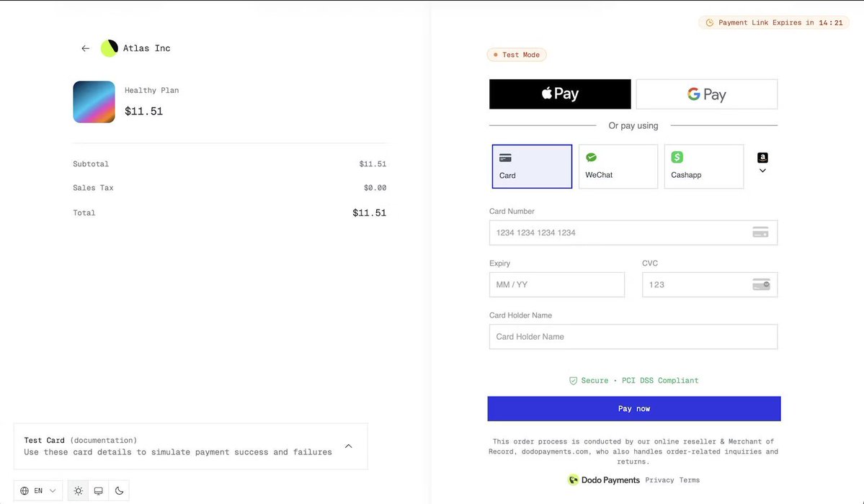864x504 pixels.
Task: Click the Pay now button
Action: click(x=633, y=409)
